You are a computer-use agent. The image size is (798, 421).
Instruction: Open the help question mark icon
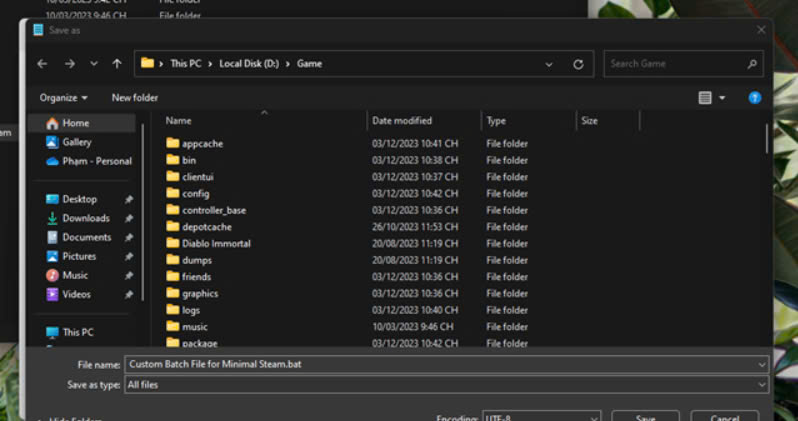click(755, 97)
